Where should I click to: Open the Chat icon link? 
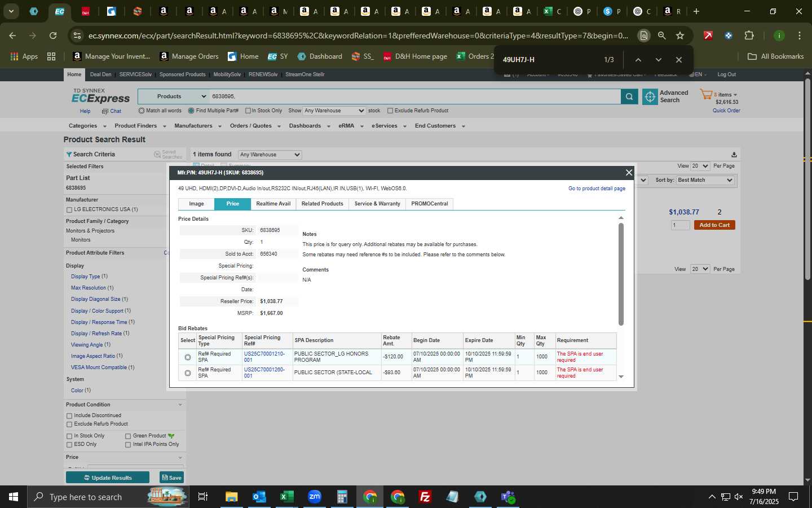pos(112,111)
